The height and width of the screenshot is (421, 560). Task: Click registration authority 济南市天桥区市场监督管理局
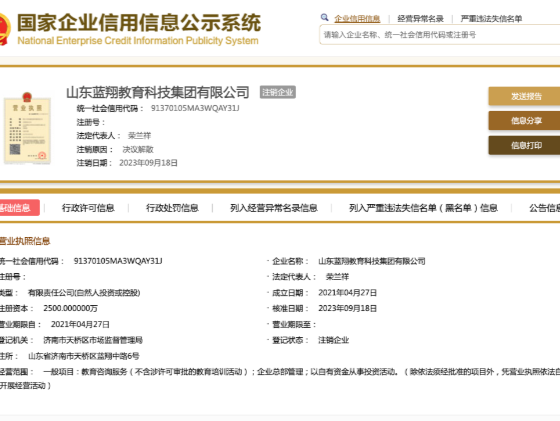(x=93, y=340)
